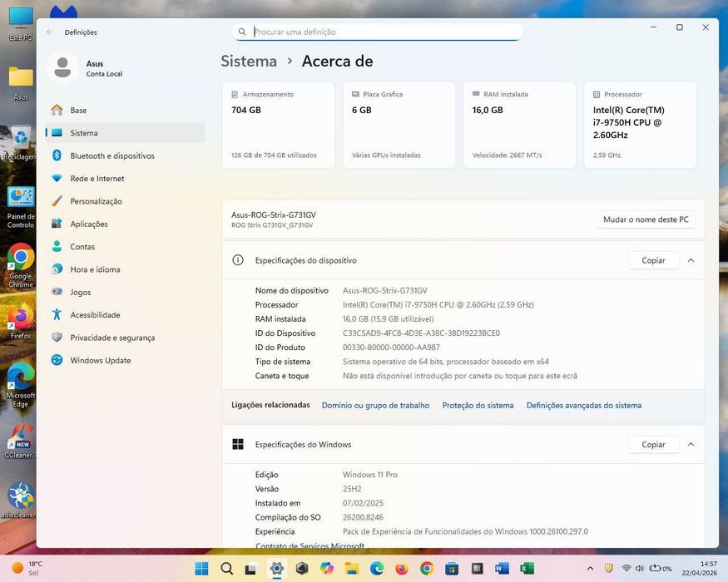Viewport: 728px width, 582px height.
Task: Show hidden tray icons chevron
Action: click(x=590, y=569)
